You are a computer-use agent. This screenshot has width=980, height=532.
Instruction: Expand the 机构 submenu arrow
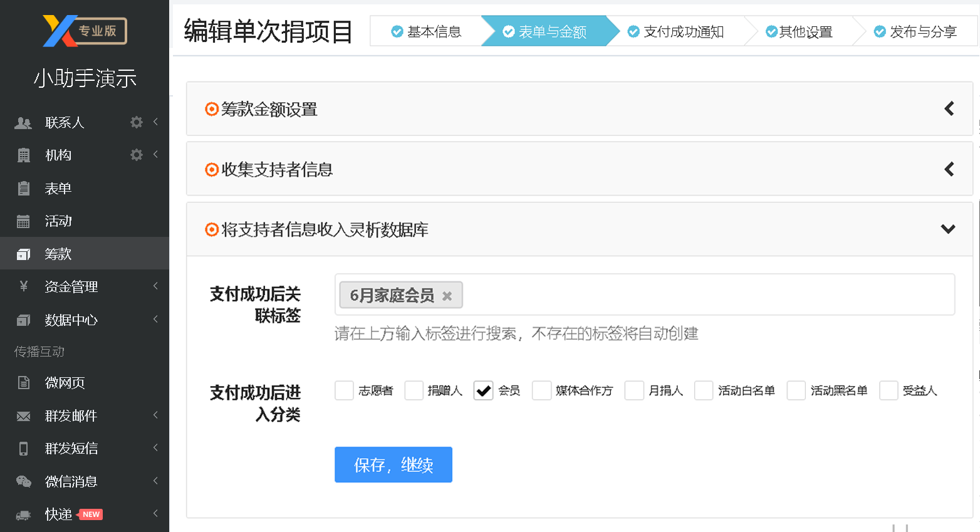[x=155, y=154]
